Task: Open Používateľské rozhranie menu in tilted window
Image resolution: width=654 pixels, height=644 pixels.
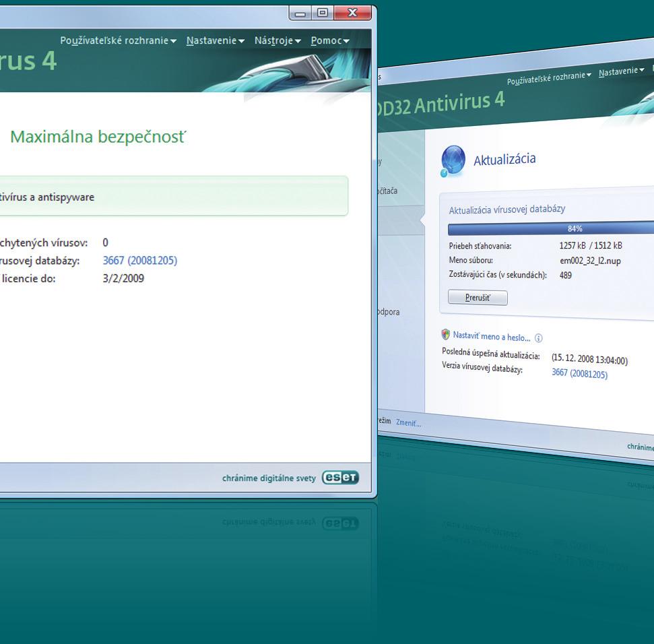Action: [x=549, y=77]
